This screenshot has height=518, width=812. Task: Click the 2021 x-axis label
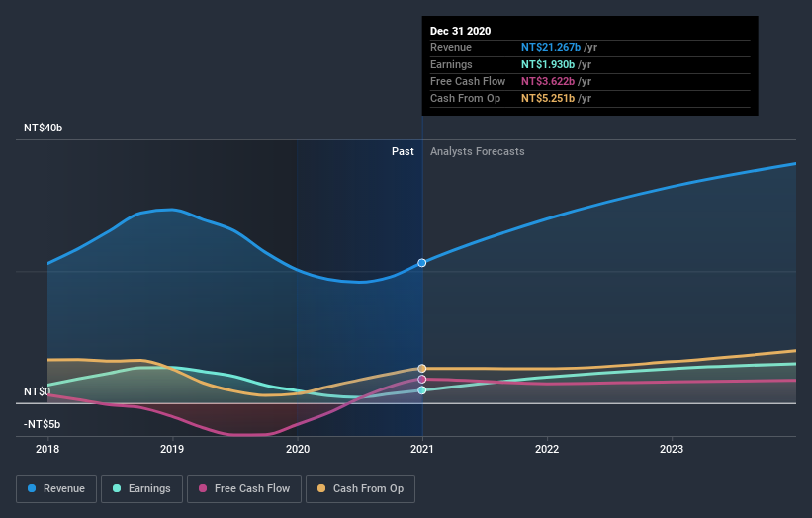tap(422, 449)
